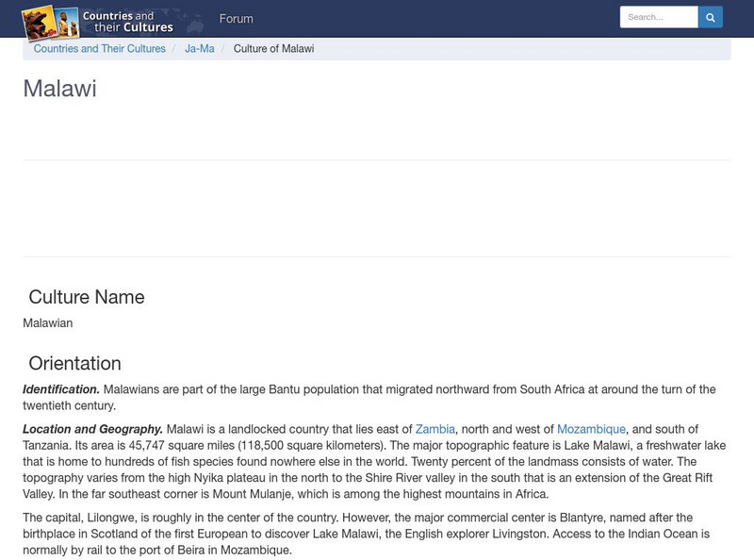Click the paragraph beginning 'The capital, Lilongwe'
754x560 pixels.
click(366, 534)
